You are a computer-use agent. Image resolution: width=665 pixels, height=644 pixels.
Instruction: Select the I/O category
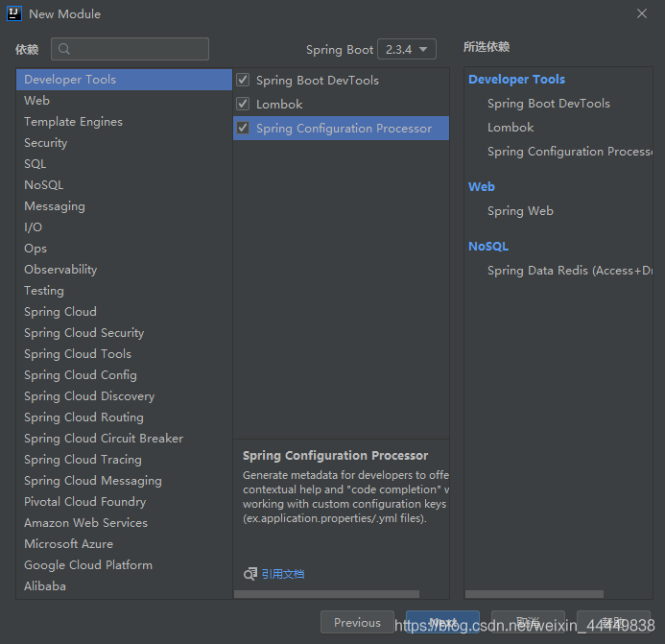[x=124, y=227]
